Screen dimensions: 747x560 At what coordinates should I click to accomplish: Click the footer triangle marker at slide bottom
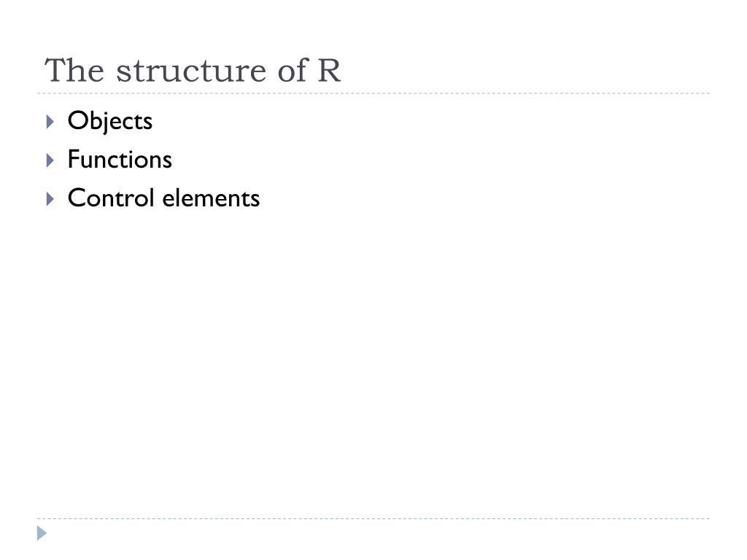[42, 533]
